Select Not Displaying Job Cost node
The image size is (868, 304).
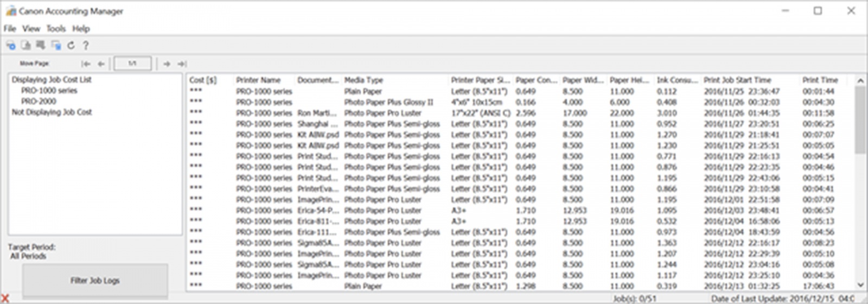click(52, 112)
